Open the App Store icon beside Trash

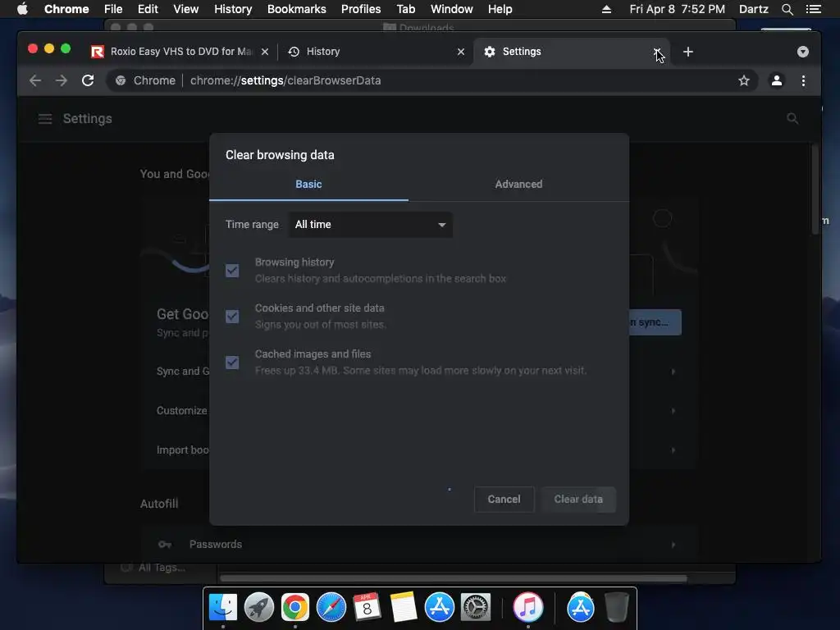point(580,607)
